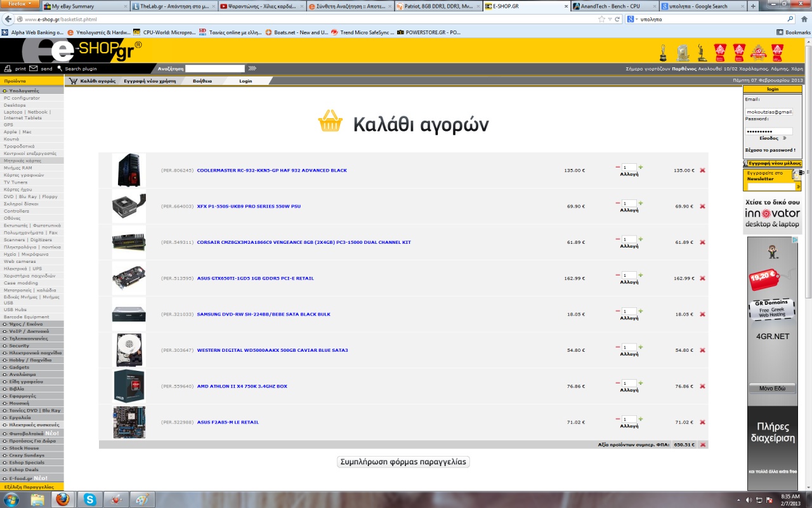Viewport: 812px width, 508px height.
Task: Expand Μουσική category in sidebar
Action: (32, 403)
